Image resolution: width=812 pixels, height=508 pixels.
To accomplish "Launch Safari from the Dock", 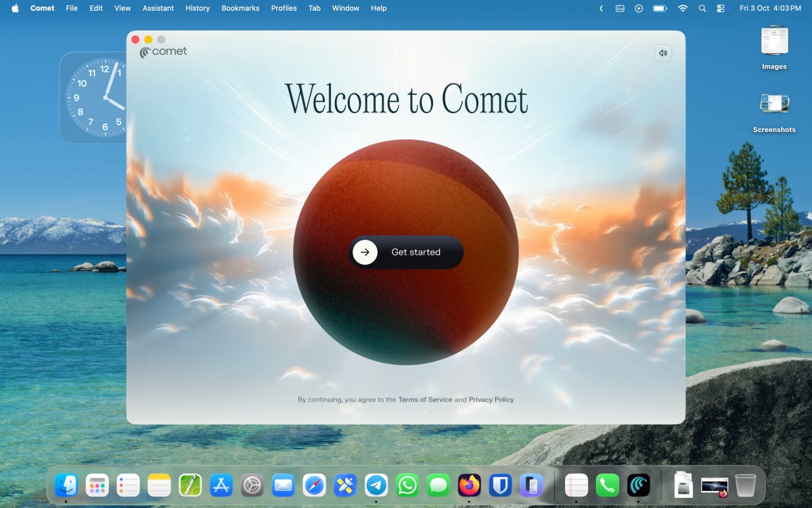I will tap(314, 485).
